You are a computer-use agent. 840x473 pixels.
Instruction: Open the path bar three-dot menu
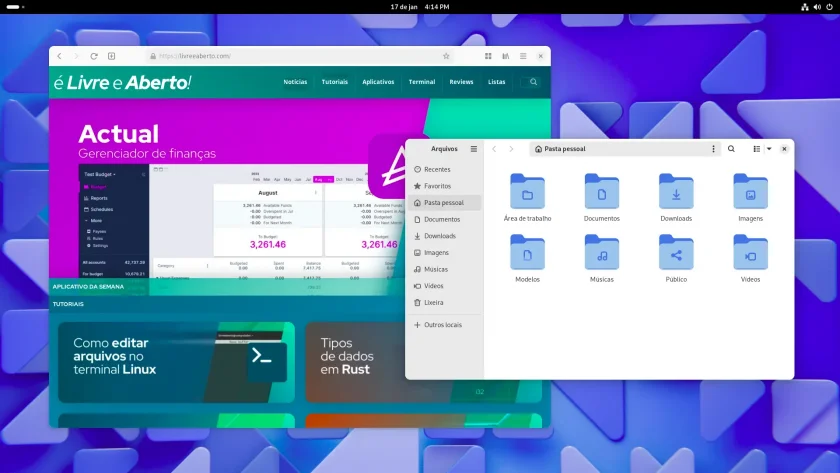(713, 149)
